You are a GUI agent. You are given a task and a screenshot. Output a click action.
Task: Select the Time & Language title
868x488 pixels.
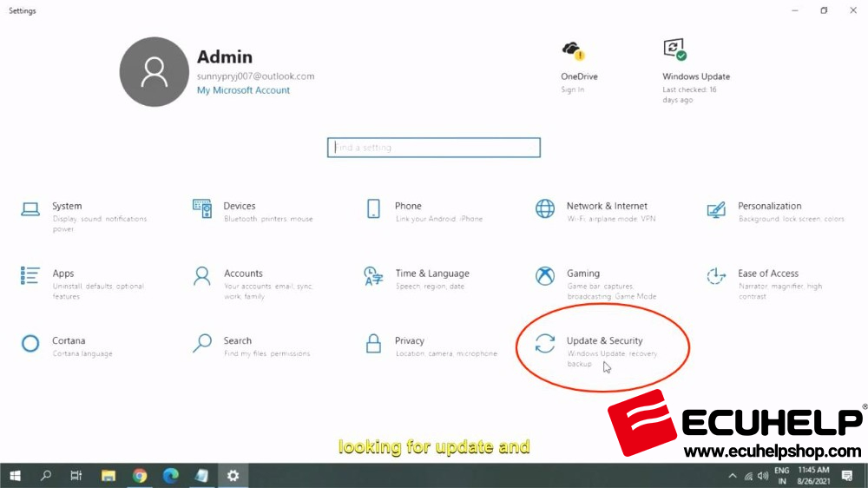tap(431, 273)
